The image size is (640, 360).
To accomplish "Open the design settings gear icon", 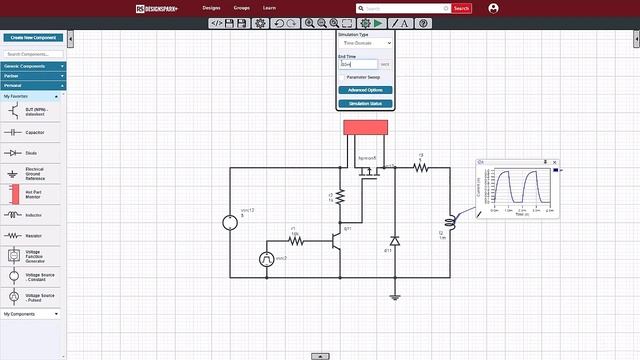I will (260, 23).
